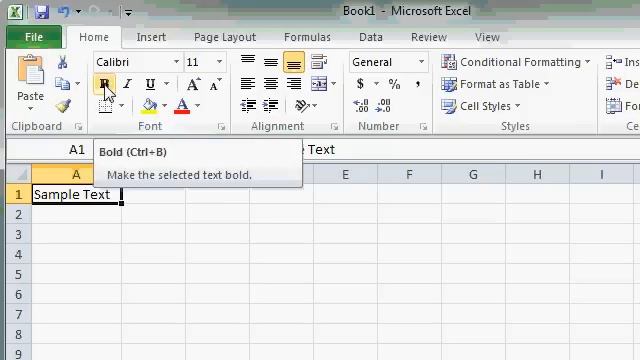Expand the Underline style arrow
Image resolution: width=640 pixels, height=360 pixels.
click(x=167, y=84)
